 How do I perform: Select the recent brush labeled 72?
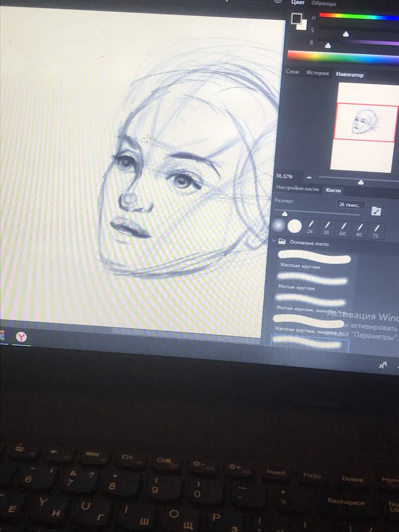coord(376,232)
